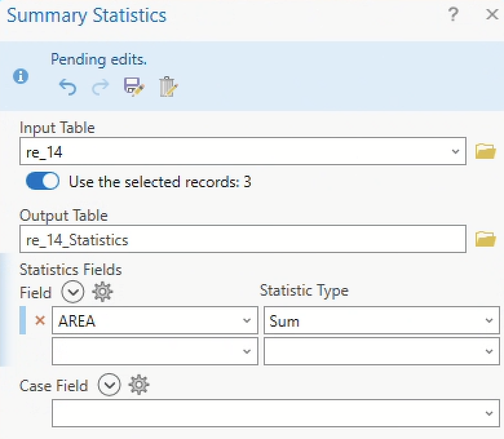Remove the AREA statistics field row
This screenshot has height=439, width=504.
(x=40, y=321)
